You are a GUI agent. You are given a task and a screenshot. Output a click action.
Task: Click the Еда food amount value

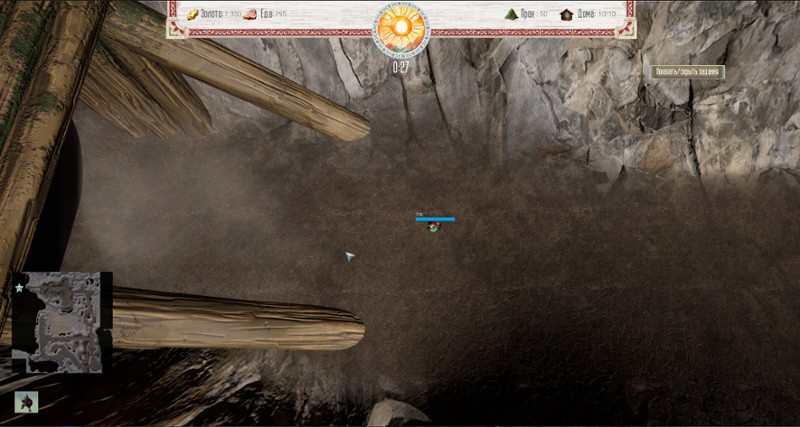[281, 15]
